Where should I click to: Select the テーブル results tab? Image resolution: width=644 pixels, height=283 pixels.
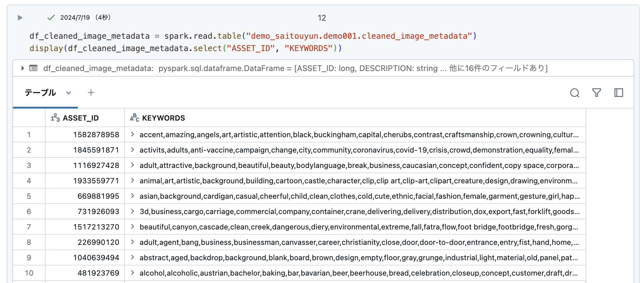(40, 93)
